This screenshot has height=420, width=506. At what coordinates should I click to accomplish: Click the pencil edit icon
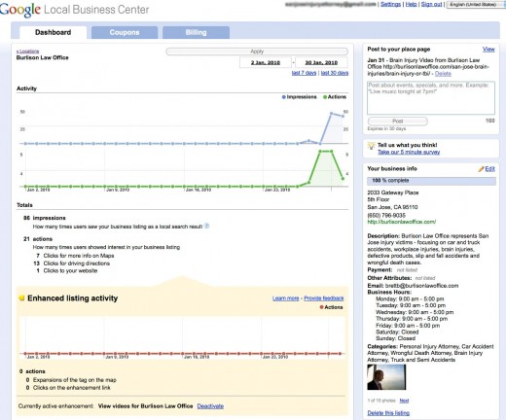(x=481, y=169)
